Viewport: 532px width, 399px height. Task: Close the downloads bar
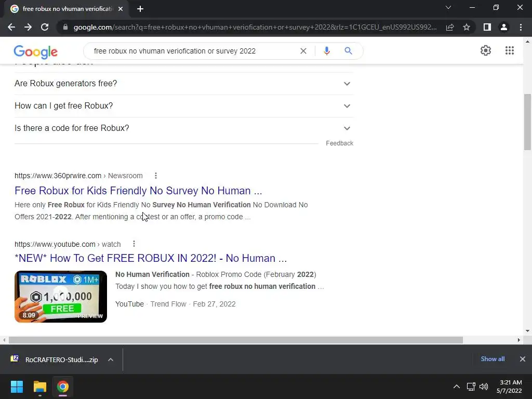tap(523, 359)
